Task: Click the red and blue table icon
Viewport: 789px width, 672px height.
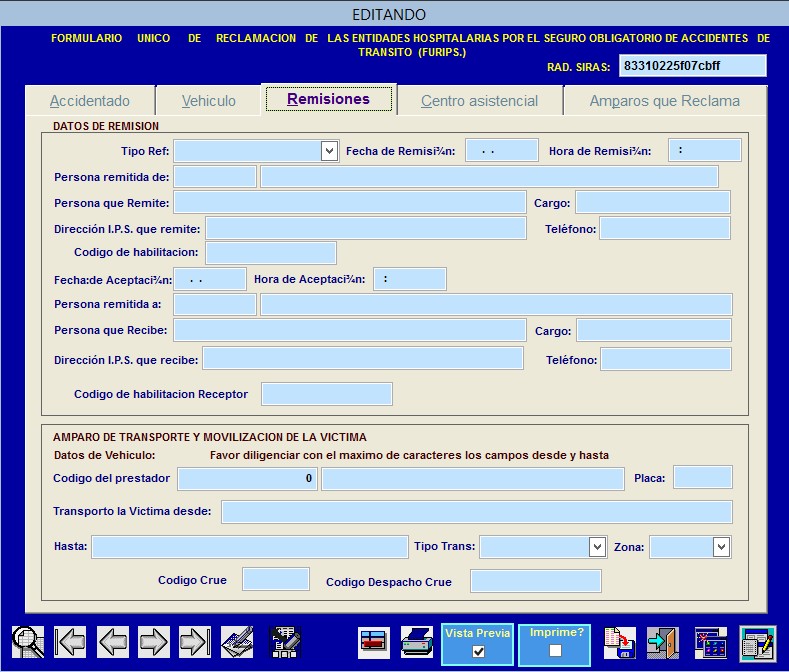Action: [x=373, y=643]
